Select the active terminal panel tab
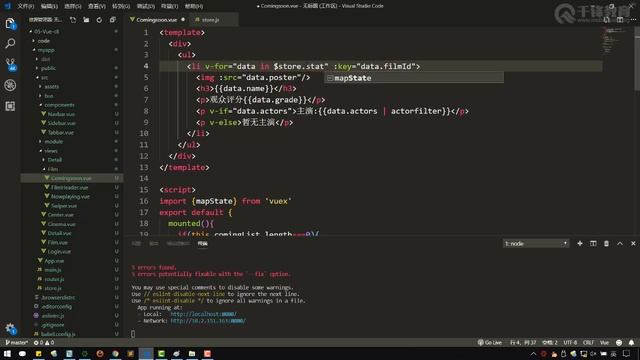The image size is (640, 360). [202, 244]
